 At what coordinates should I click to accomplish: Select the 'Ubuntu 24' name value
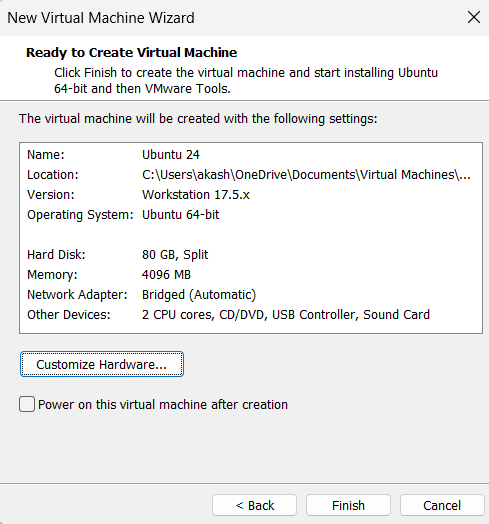[171, 155]
